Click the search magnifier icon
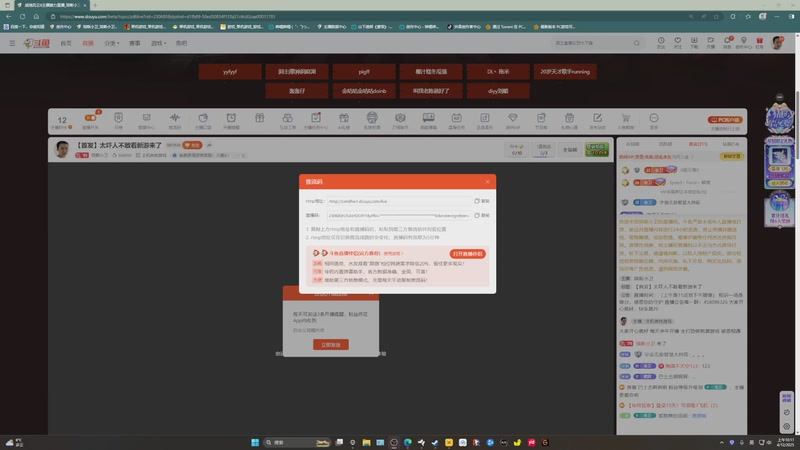Image resolution: width=800 pixels, height=450 pixels. click(x=636, y=43)
